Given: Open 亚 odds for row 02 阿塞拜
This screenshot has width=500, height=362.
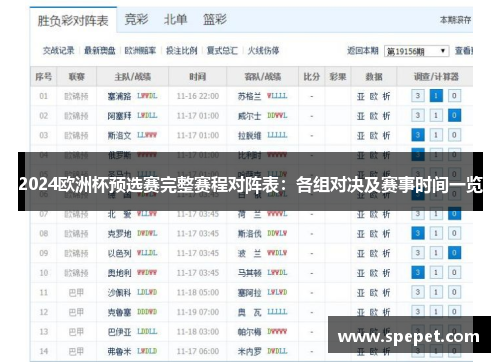Looking at the screenshot, I should [x=361, y=116].
